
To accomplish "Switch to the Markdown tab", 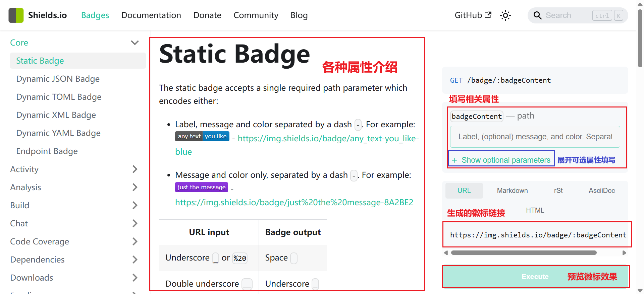I will pyautogui.click(x=512, y=191).
